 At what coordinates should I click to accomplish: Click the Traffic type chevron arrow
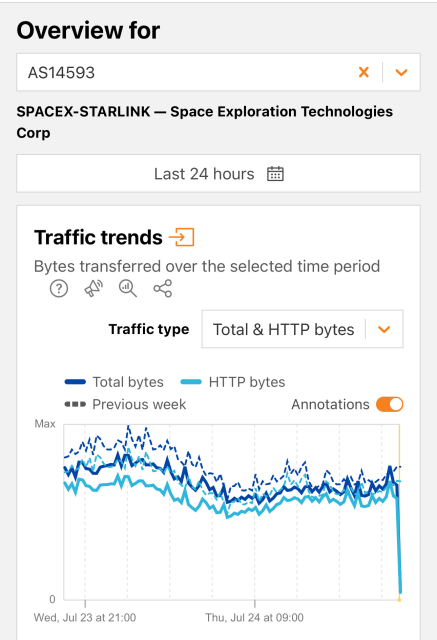click(x=384, y=329)
